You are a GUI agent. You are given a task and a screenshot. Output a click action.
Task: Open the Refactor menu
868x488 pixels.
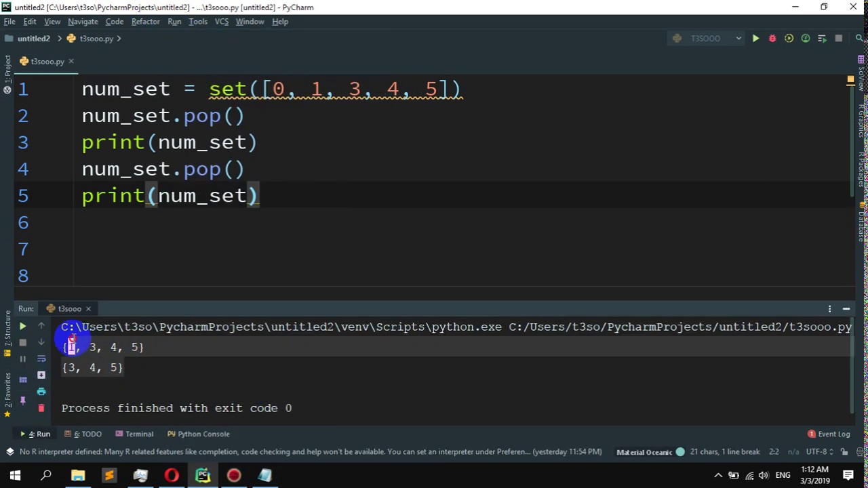[146, 22]
